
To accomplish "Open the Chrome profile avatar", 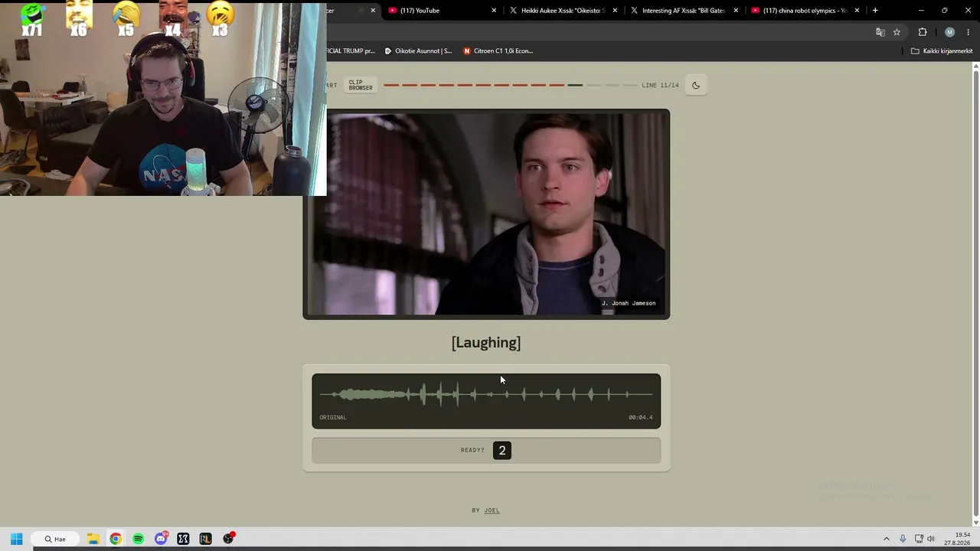I will click(x=950, y=32).
